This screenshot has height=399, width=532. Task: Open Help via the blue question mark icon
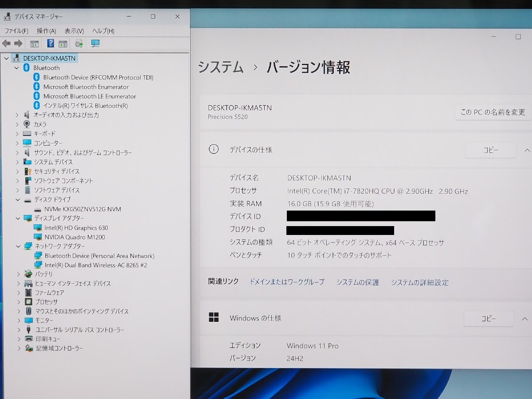(51, 43)
